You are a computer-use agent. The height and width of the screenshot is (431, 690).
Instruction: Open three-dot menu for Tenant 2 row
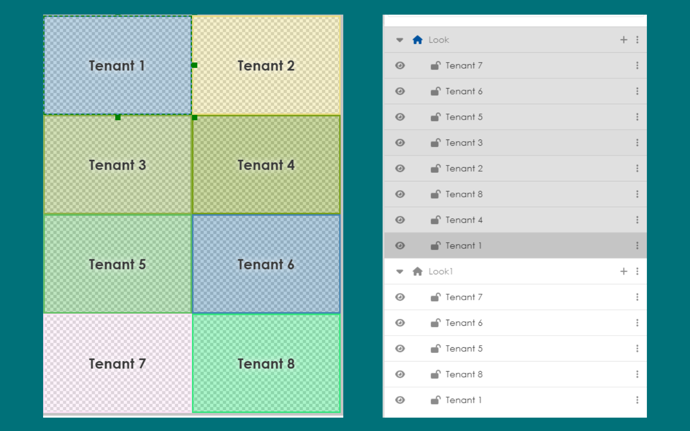637,169
